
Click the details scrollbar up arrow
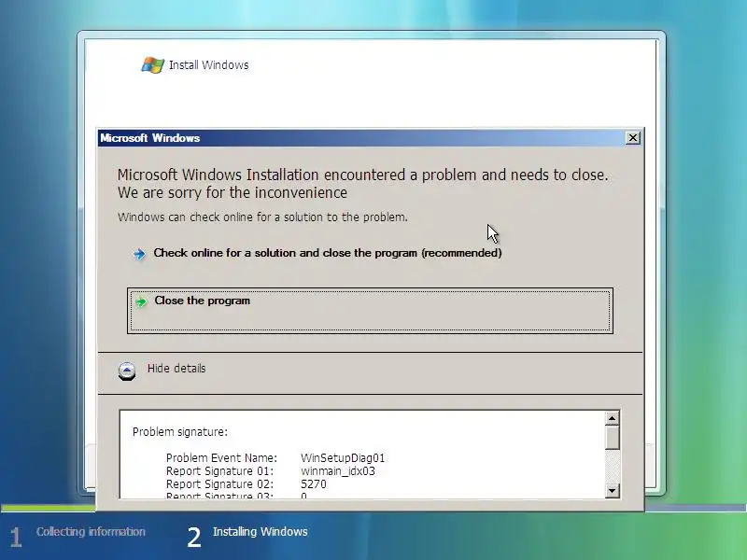click(x=613, y=418)
